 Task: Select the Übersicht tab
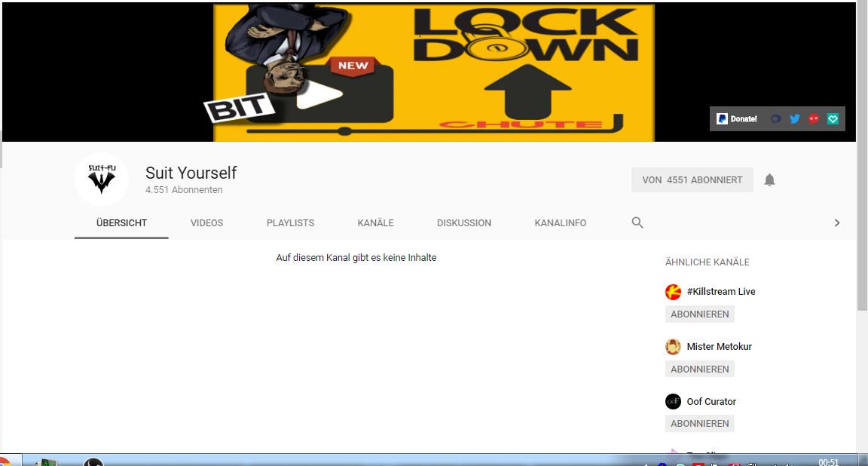(x=121, y=222)
